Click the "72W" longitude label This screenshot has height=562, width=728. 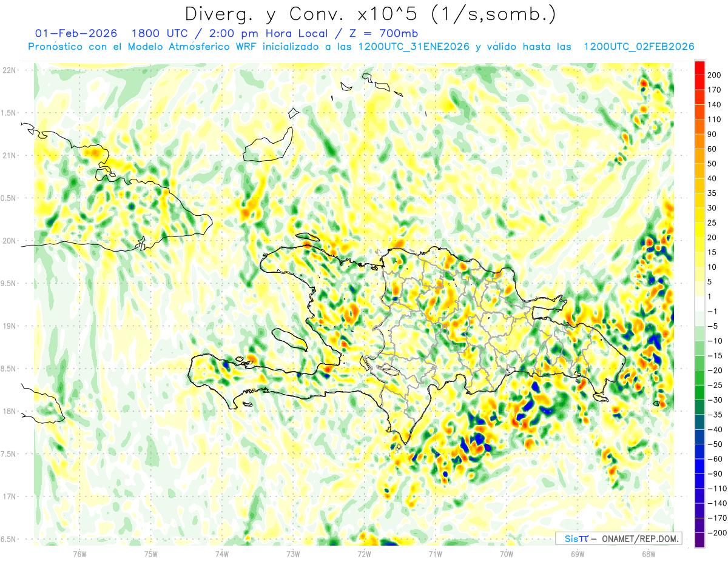point(363,554)
